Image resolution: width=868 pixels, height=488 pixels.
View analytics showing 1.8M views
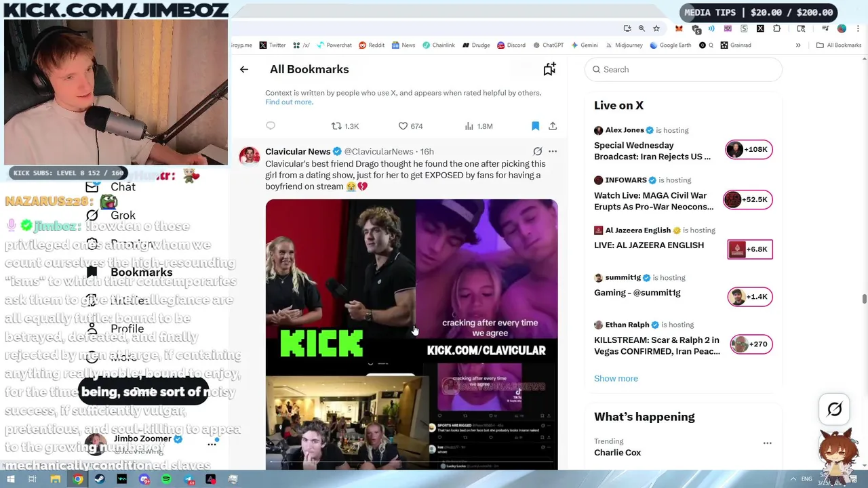[479, 126]
